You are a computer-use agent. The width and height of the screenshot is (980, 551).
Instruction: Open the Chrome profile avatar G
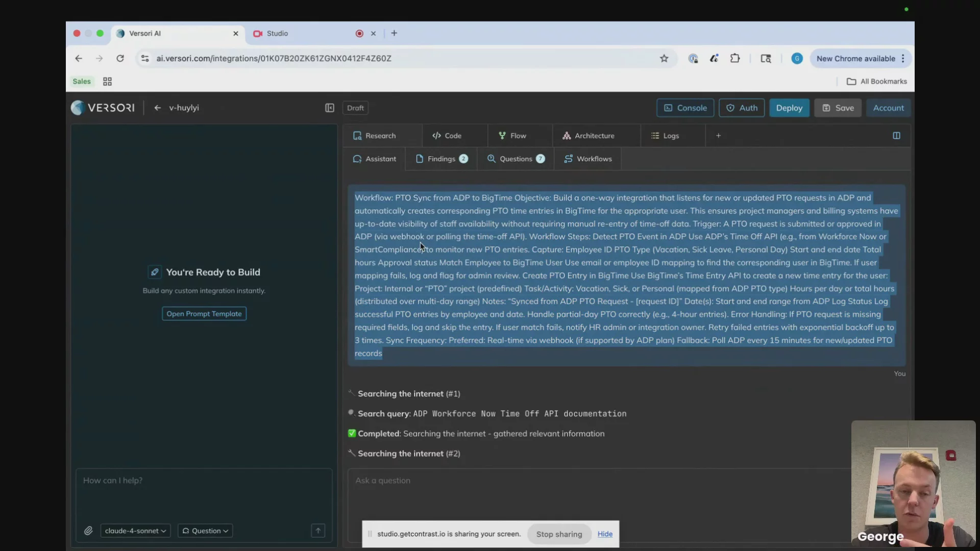pos(797,59)
